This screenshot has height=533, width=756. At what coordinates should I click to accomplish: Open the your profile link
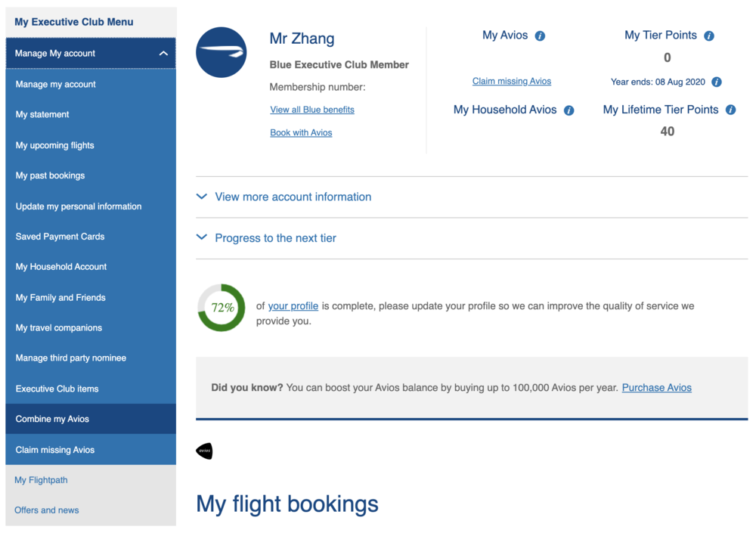click(x=293, y=306)
